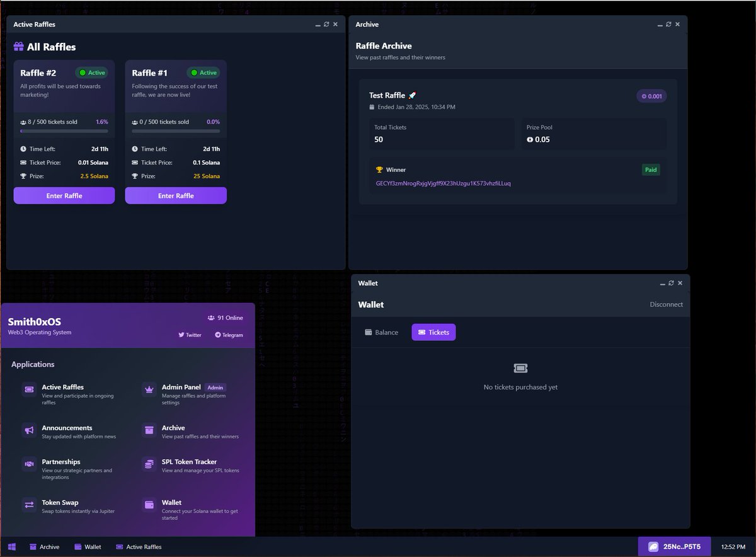Screen dimensions: 756x557
Task: Open the Token Swap arrows icon
Action: tap(29, 505)
